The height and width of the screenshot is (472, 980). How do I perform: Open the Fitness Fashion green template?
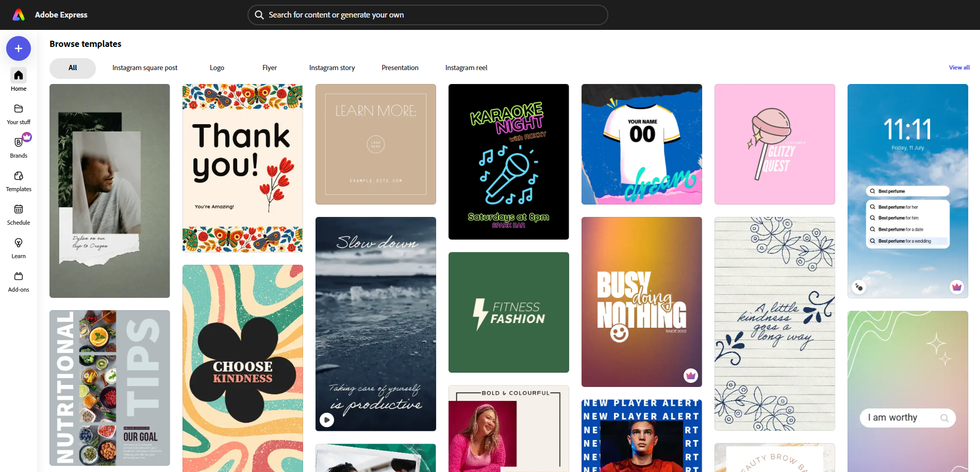click(x=509, y=312)
